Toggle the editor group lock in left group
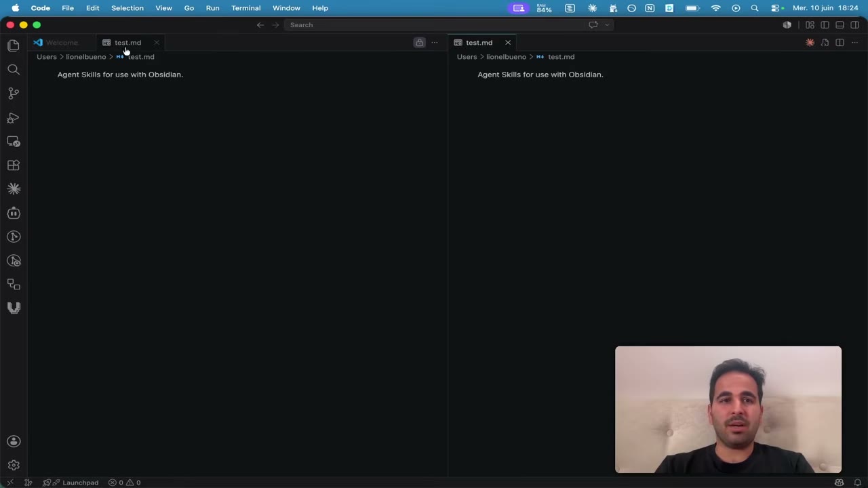Screen dimensions: 868x488 (419, 43)
